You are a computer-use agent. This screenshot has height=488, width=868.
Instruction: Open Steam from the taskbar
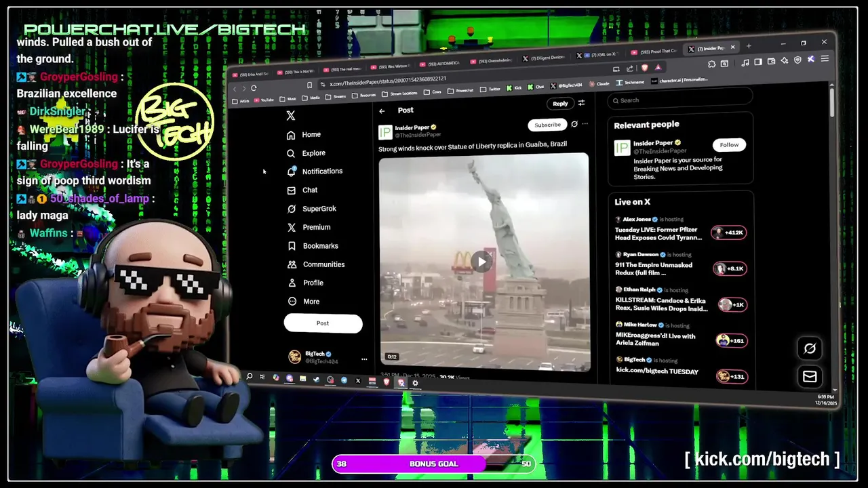pos(316,380)
